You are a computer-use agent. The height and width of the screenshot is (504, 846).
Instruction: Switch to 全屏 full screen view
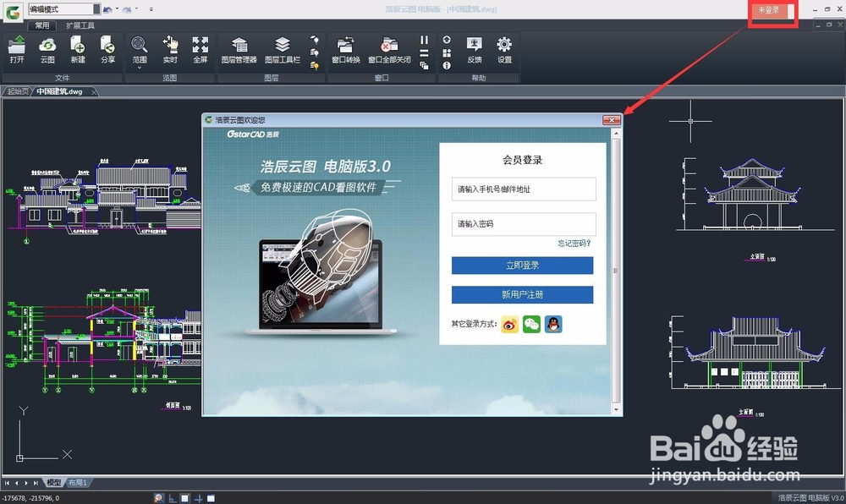[x=201, y=50]
